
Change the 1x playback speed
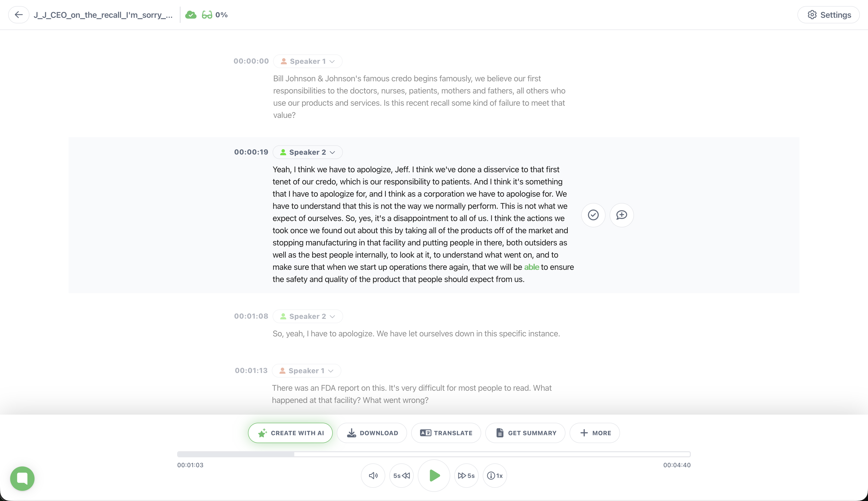(495, 476)
